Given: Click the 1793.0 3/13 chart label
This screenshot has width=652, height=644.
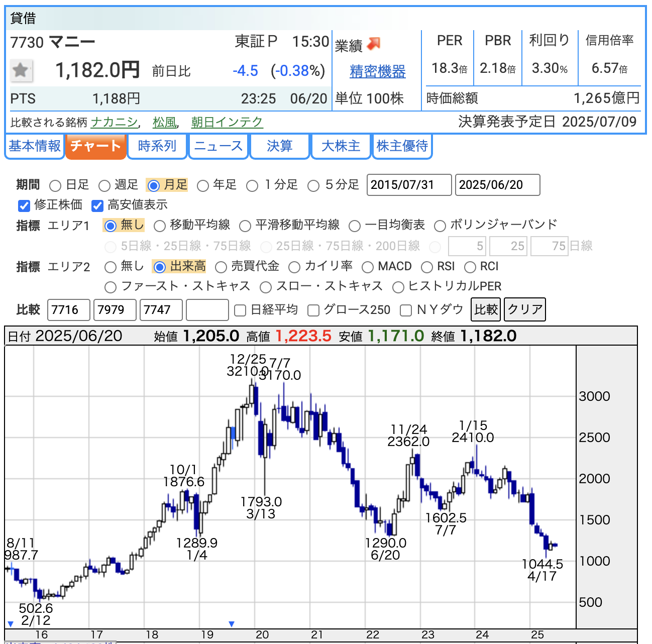Looking at the screenshot, I should (x=261, y=508).
